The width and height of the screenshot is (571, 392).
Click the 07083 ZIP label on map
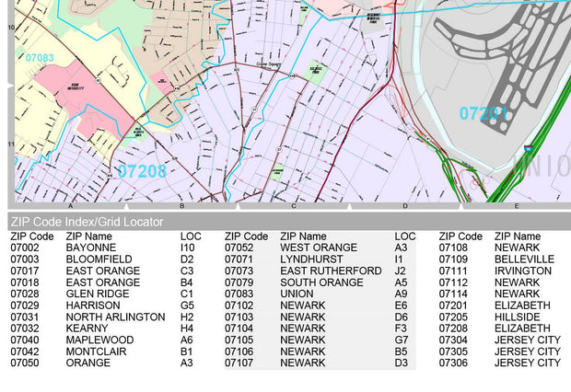(40, 58)
